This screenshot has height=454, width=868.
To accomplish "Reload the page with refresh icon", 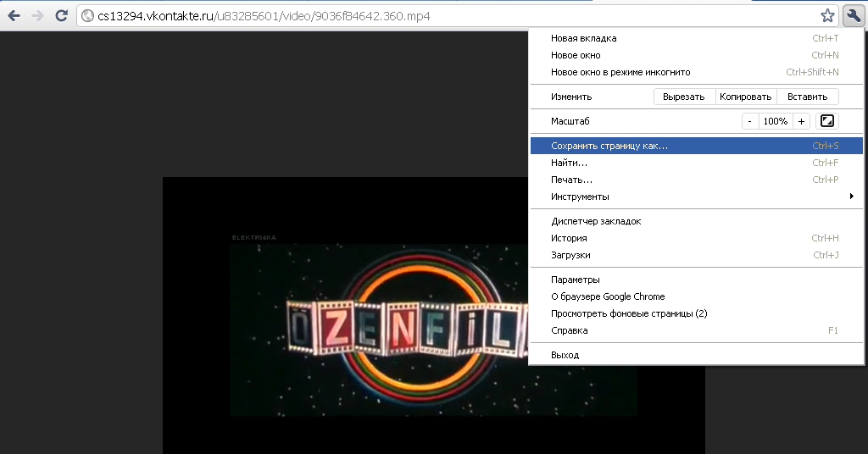I will point(61,15).
